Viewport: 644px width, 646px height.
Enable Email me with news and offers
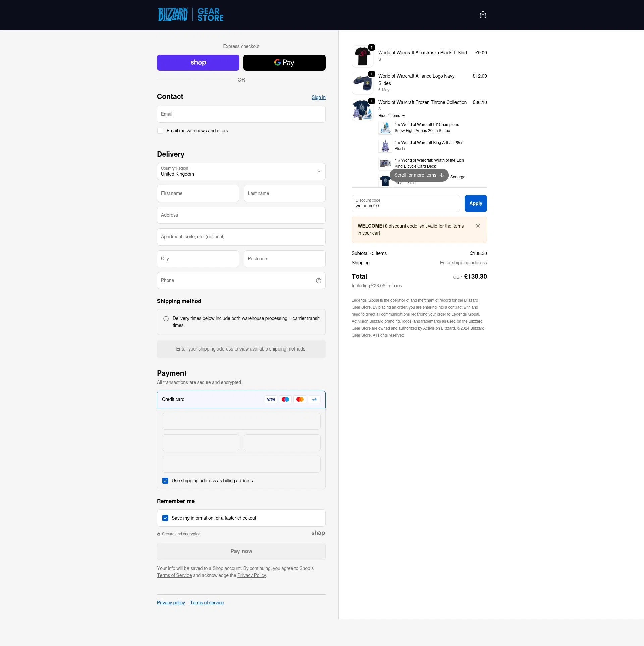point(160,131)
